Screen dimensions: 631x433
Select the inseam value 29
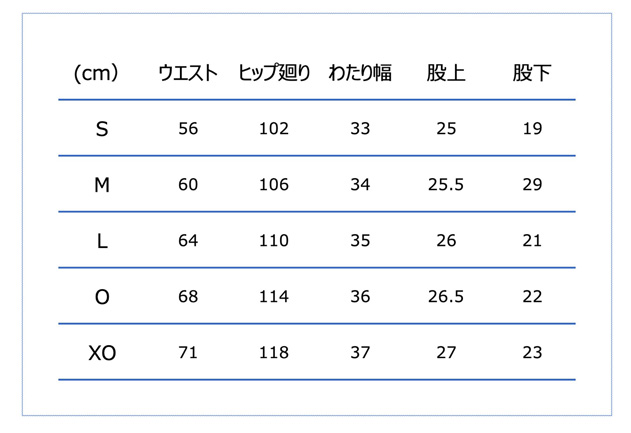(531, 185)
